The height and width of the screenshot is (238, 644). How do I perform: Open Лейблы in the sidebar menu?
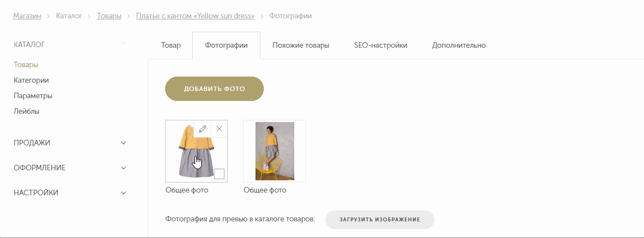coord(27,112)
